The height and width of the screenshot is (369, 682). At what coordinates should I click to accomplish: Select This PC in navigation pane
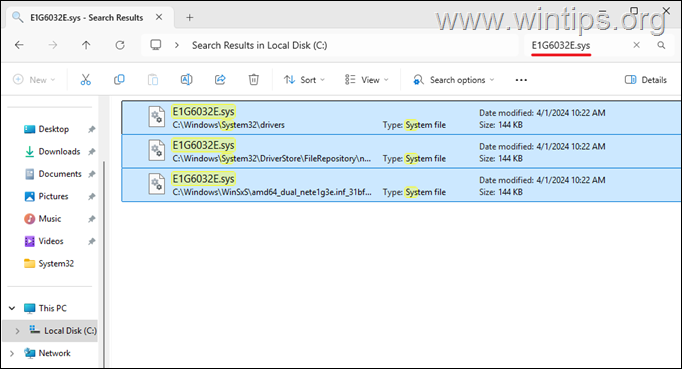[53, 308]
